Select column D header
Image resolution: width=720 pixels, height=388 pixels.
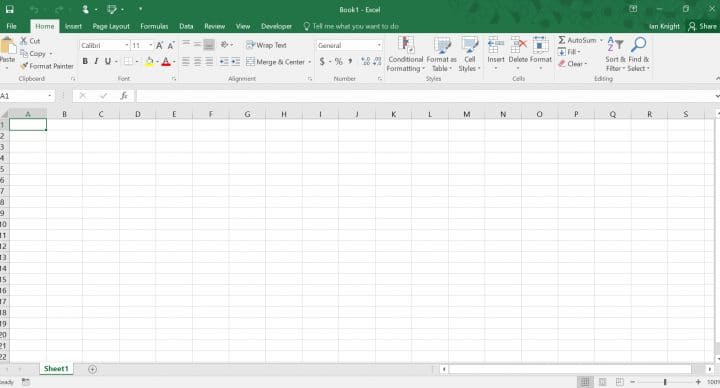(137, 114)
